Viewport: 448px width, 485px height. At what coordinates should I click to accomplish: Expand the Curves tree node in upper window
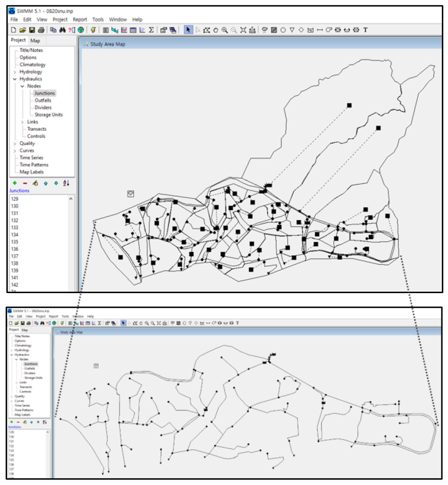[15, 151]
